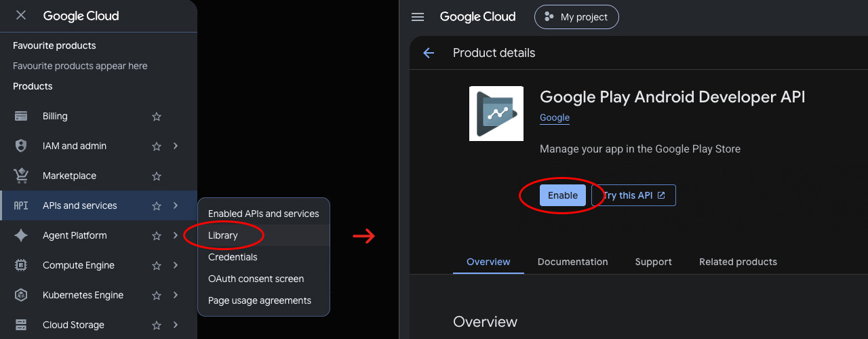Click the Try this API button

(x=633, y=195)
